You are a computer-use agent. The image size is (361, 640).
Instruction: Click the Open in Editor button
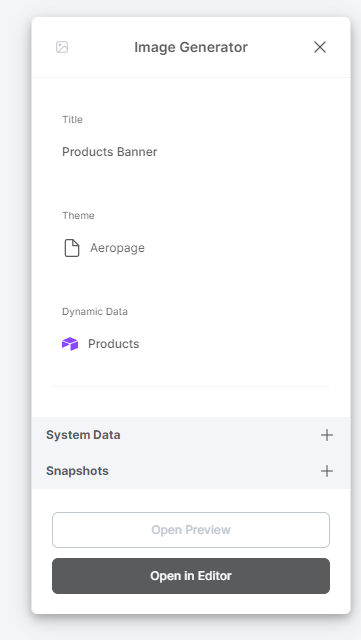(191, 576)
